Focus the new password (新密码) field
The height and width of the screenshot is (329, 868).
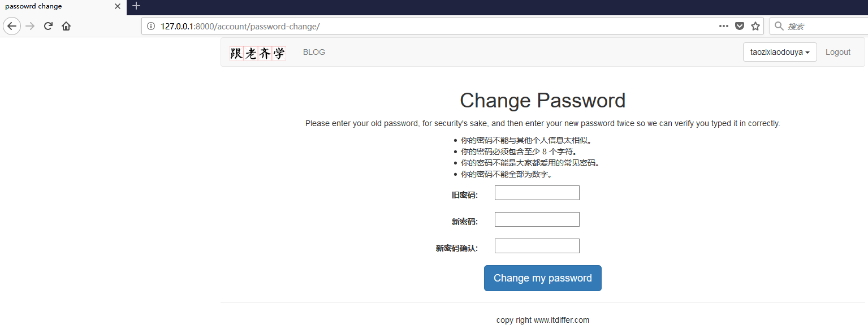[x=537, y=219]
